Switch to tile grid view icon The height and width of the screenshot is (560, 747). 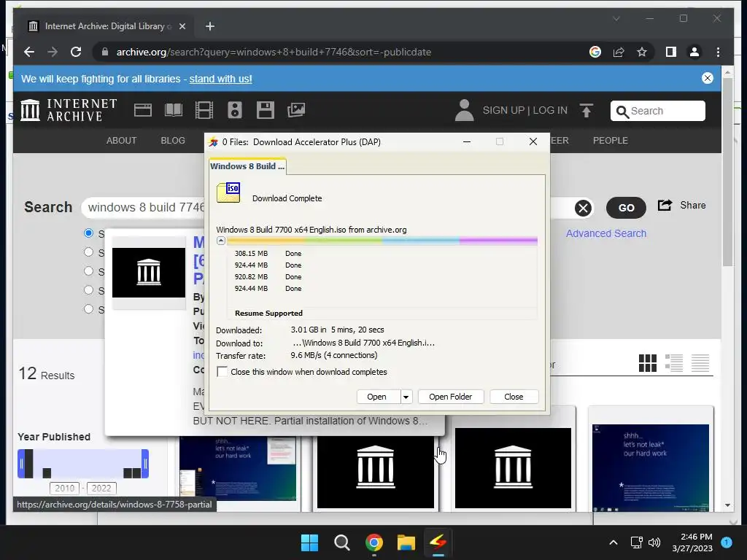648,363
